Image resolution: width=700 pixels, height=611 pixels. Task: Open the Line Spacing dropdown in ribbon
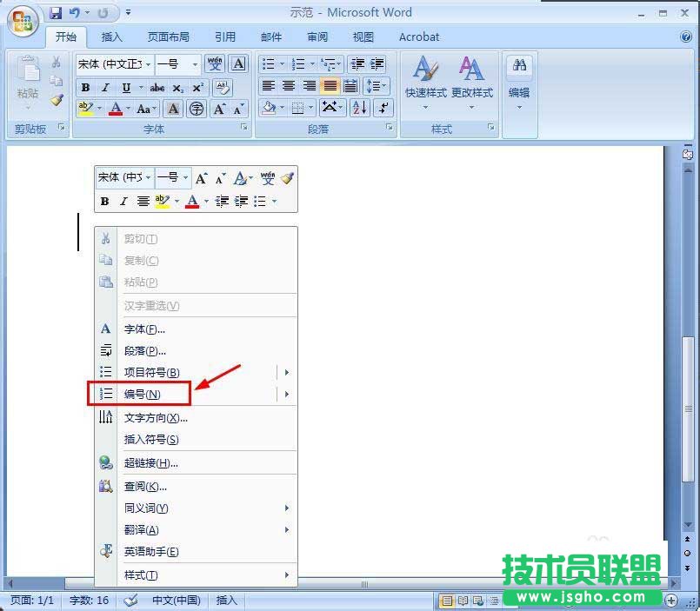coord(377,85)
